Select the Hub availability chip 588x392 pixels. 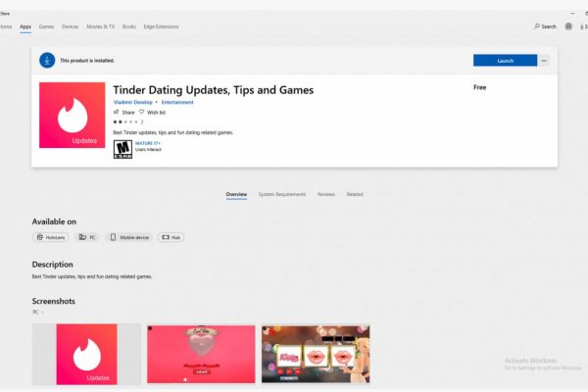(x=171, y=237)
